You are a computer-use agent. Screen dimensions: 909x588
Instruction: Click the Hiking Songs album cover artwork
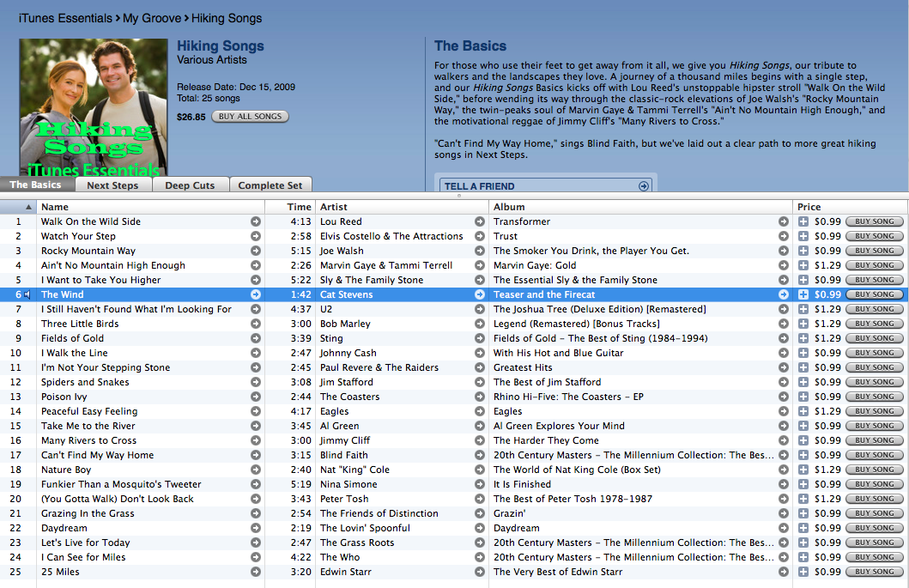click(94, 107)
